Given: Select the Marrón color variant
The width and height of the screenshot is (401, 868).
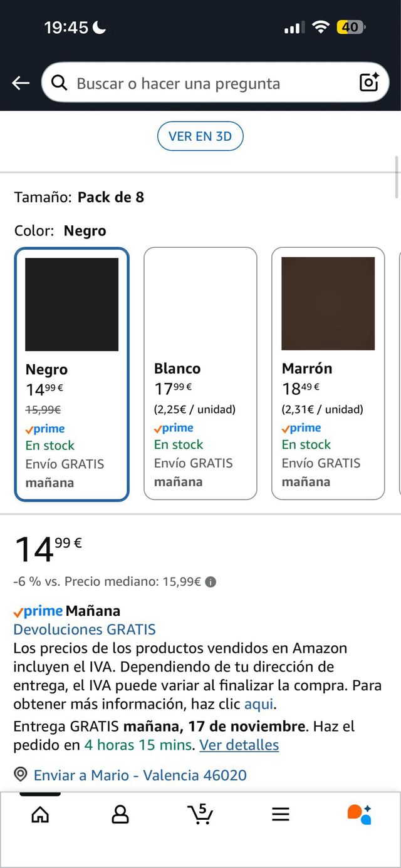Looking at the screenshot, I should tap(328, 372).
